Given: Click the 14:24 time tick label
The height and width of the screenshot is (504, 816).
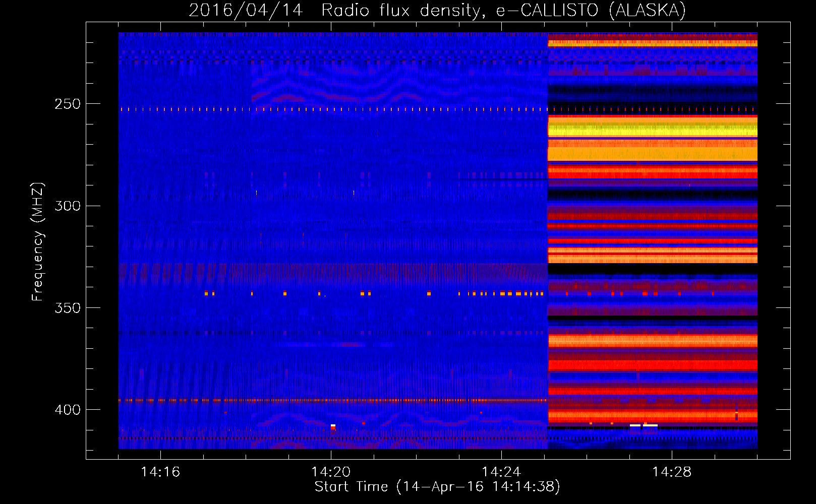Looking at the screenshot, I should 501,472.
